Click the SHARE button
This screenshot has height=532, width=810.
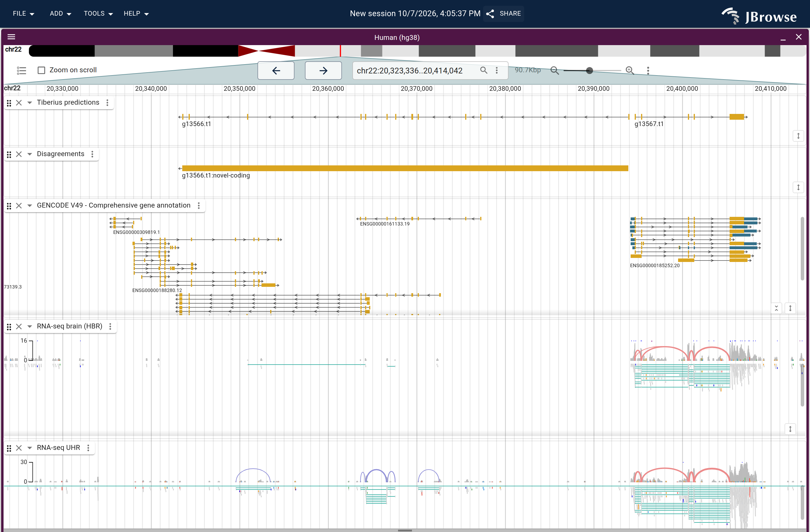504,14
